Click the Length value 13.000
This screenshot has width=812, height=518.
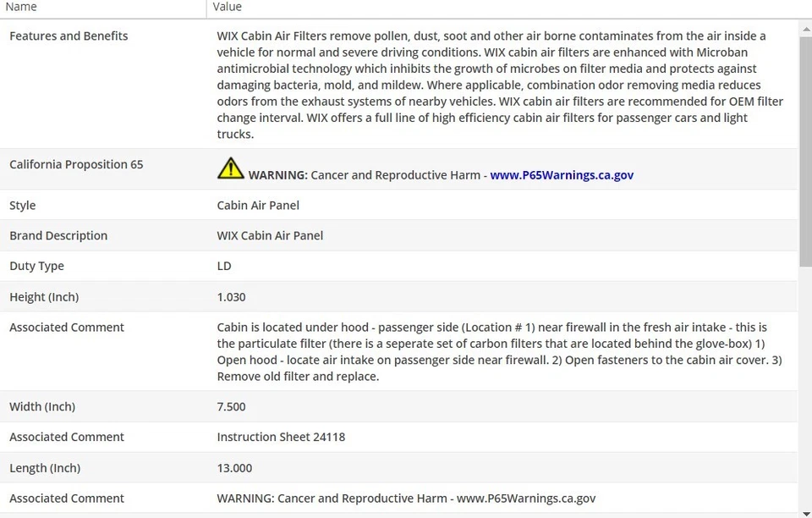(234, 468)
